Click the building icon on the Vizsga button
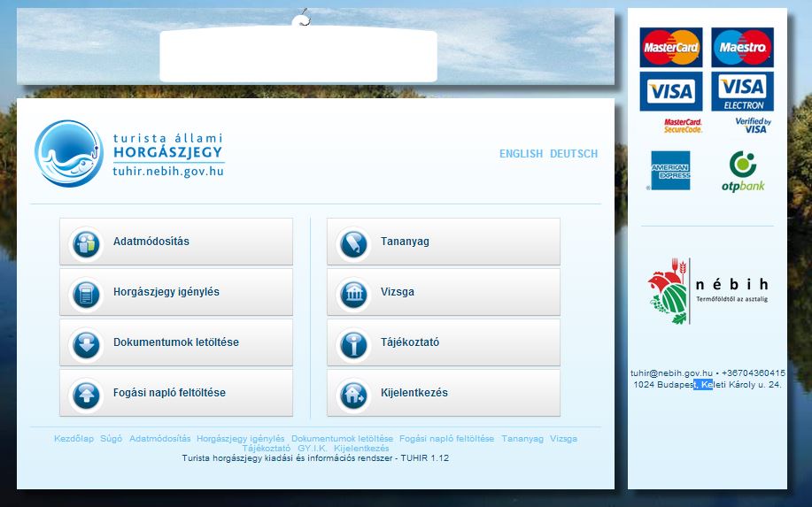Screen dimensions: 812x507 [354, 293]
